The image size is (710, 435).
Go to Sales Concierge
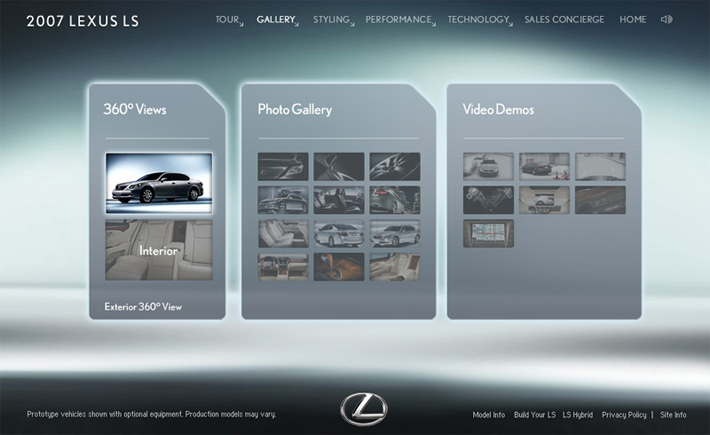(565, 20)
